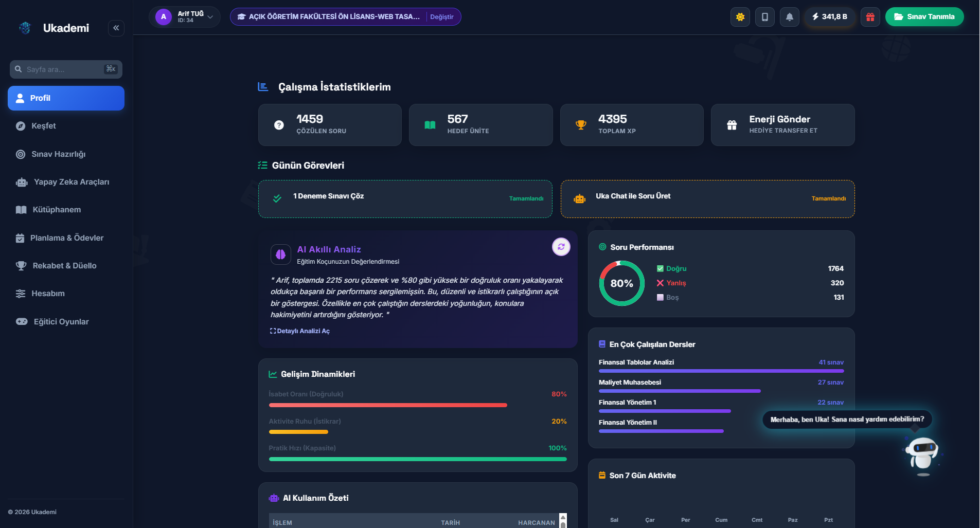Screen dimensions: 980x528
Task: Click the Ukademi logo icon
Action: (x=25, y=28)
